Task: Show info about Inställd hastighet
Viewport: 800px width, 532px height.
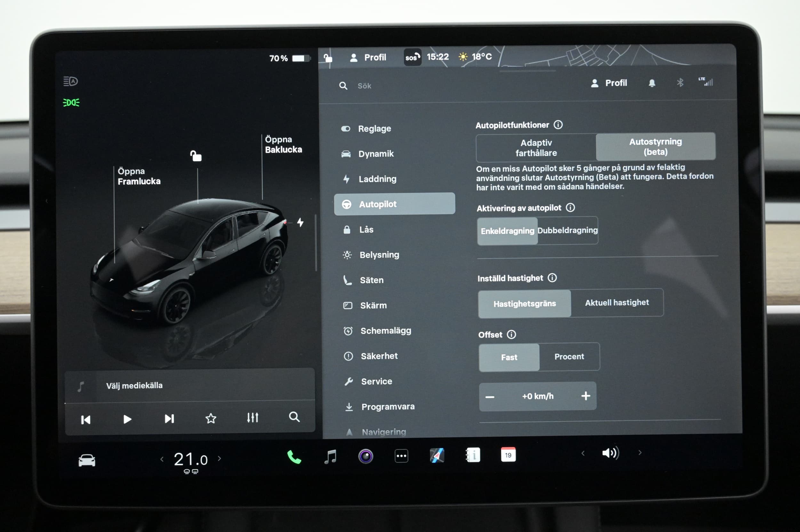Action: pos(552,278)
